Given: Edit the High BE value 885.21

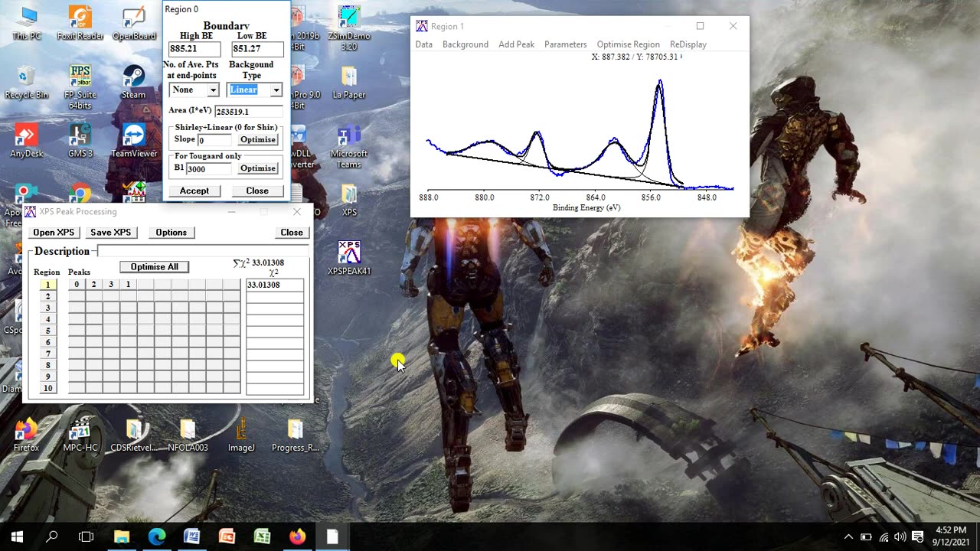Looking at the screenshot, I should (194, 49).
